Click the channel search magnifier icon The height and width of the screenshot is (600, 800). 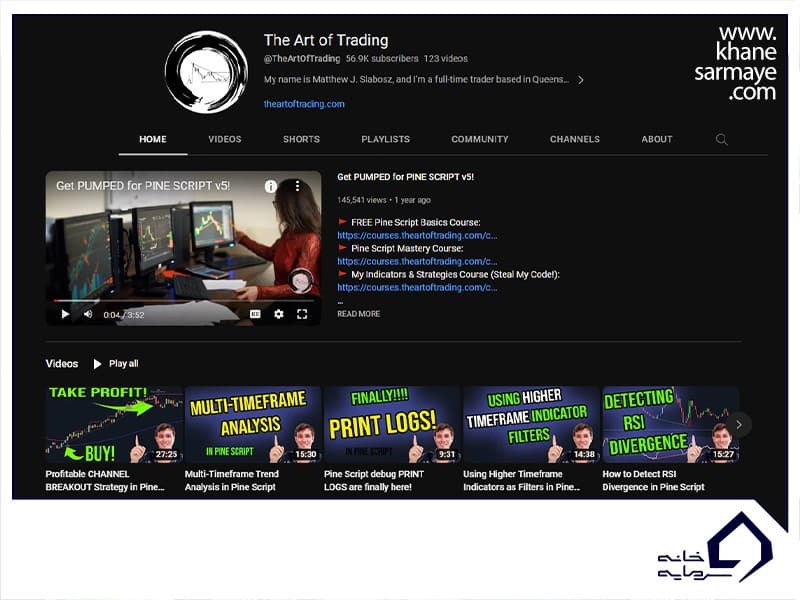click(x=721, y=139)
